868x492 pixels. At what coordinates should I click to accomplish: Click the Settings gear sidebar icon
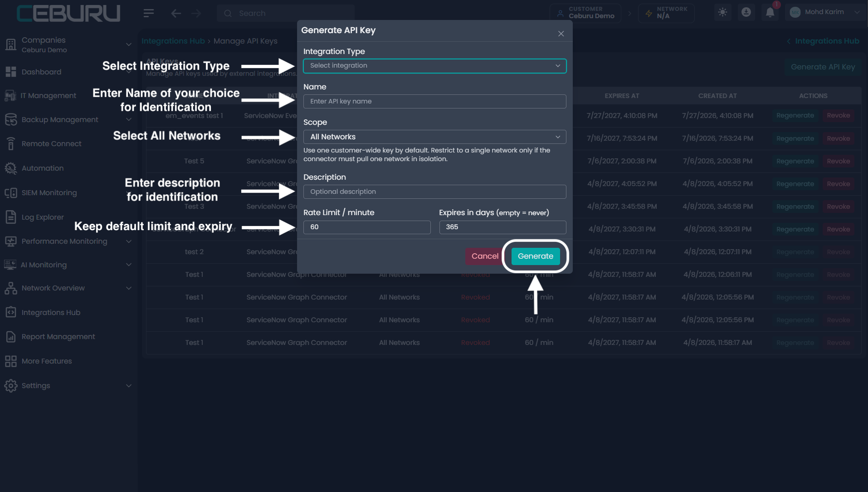point(11,385)
